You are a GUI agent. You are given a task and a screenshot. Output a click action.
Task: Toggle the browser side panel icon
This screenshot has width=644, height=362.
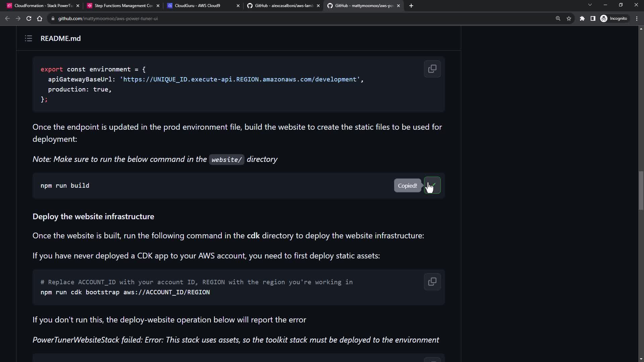(x=593, y=18)
